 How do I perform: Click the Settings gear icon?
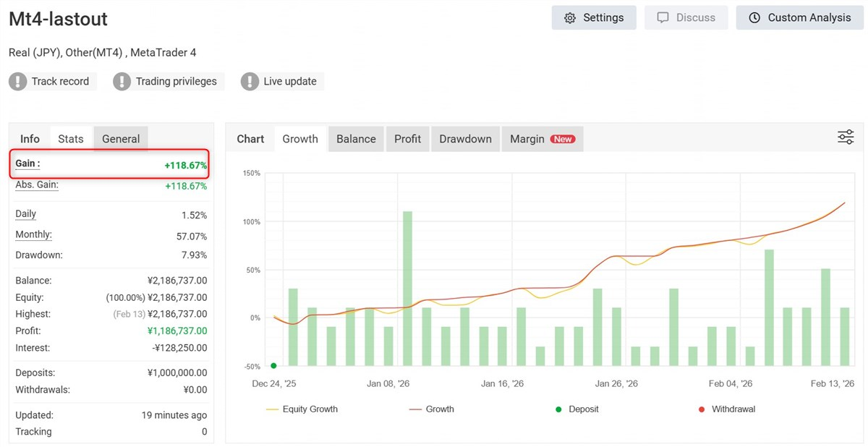click(x=570, y=18)
